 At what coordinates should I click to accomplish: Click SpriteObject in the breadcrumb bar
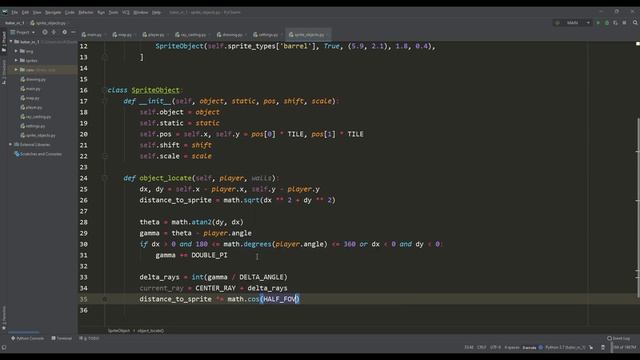pos(119,331)
